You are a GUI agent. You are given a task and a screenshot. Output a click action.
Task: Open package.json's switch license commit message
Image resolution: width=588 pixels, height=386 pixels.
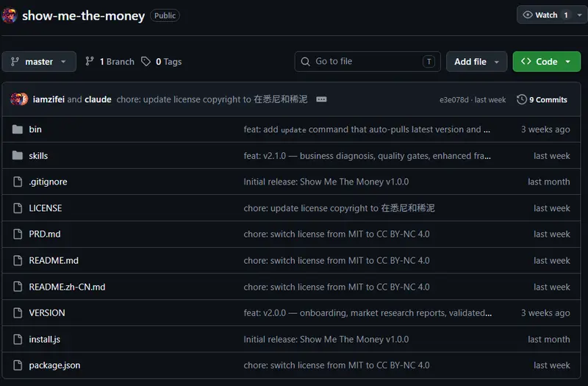tap(337, 365)
